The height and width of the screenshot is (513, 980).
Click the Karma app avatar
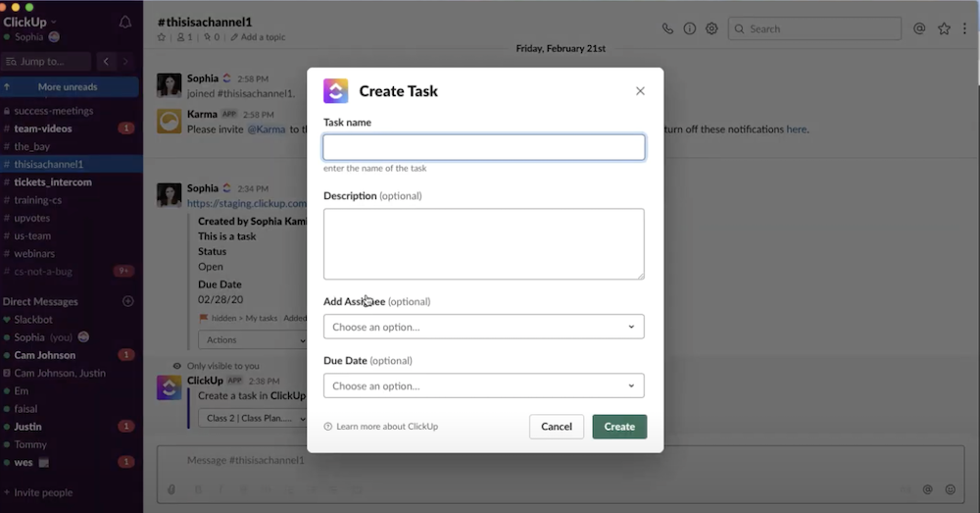click(x=169, y=122)
